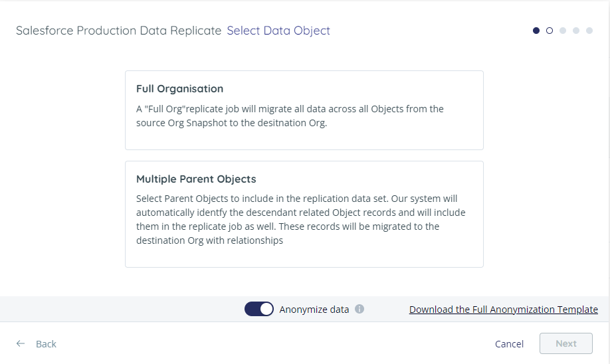The width and height of the screenshot is (610, 364).
Task: Click the Next button
Action: tap(566, 343)
